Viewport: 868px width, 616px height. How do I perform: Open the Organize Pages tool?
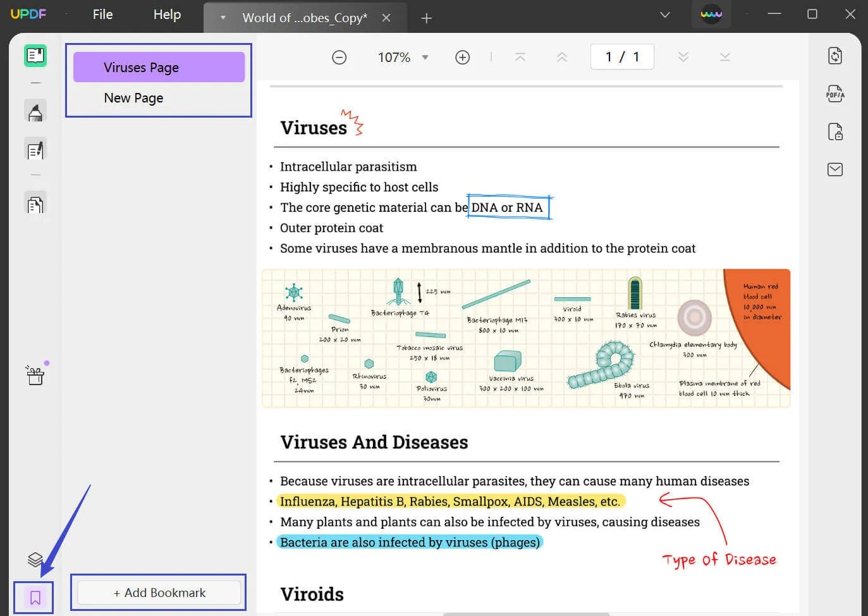click(x=35, y=203)
